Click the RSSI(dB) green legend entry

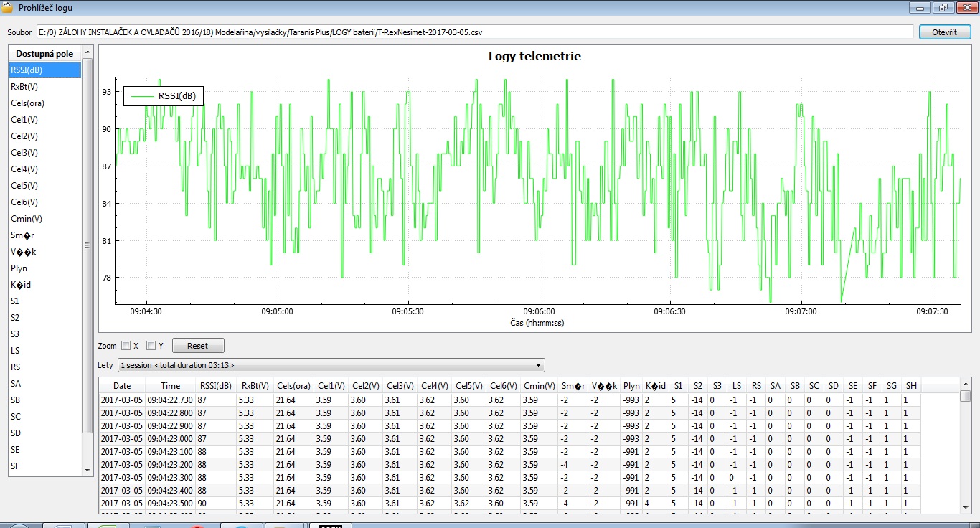pos(164,96)
